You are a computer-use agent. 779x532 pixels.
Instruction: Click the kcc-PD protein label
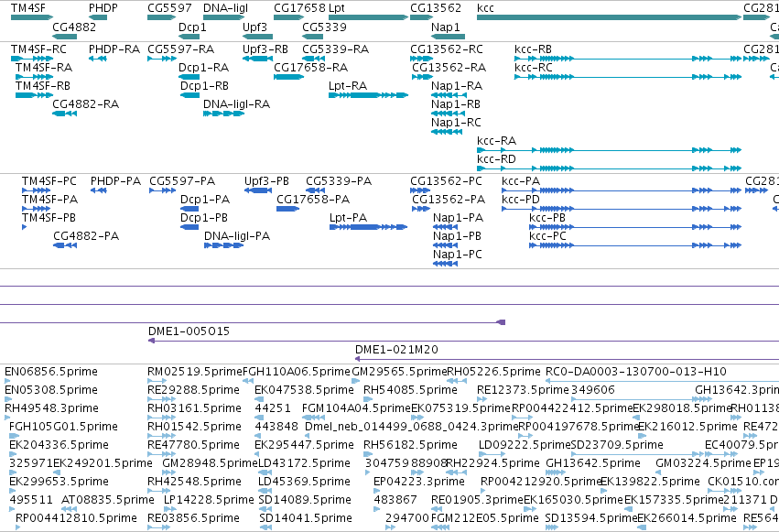(x=521, y=200)
